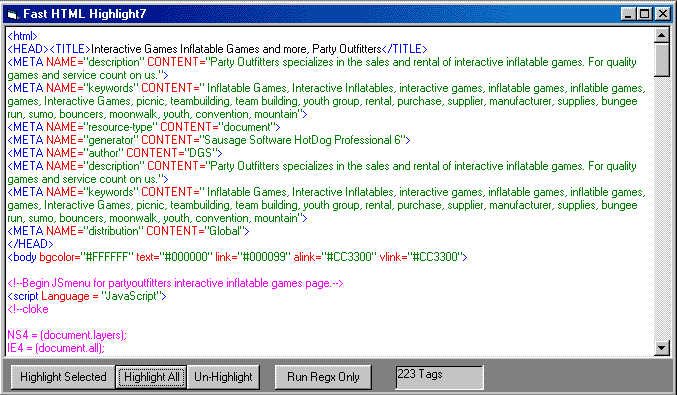Open the Fast HTML Highlight7 title bar icon menu
Viewport: 677px width, 395px height.
[12, 14]
